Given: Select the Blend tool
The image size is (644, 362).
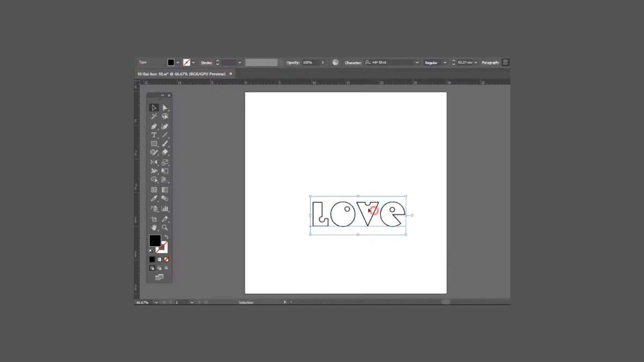Looking at the screenshot, I should click(165, 199).
